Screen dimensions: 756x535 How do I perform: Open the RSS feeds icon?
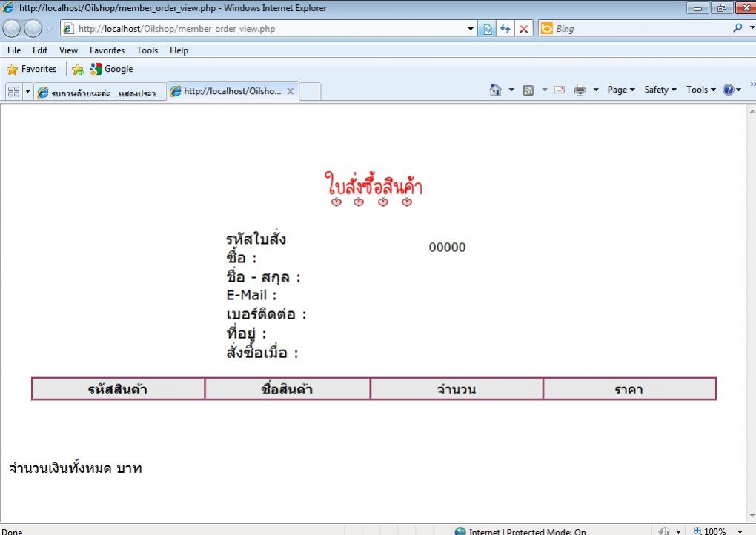528,90
